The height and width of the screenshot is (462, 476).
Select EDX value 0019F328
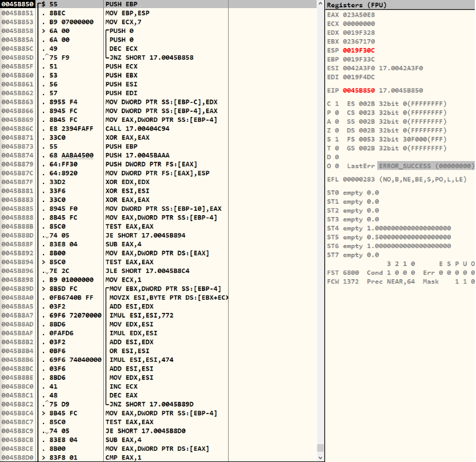coord(359,32)
